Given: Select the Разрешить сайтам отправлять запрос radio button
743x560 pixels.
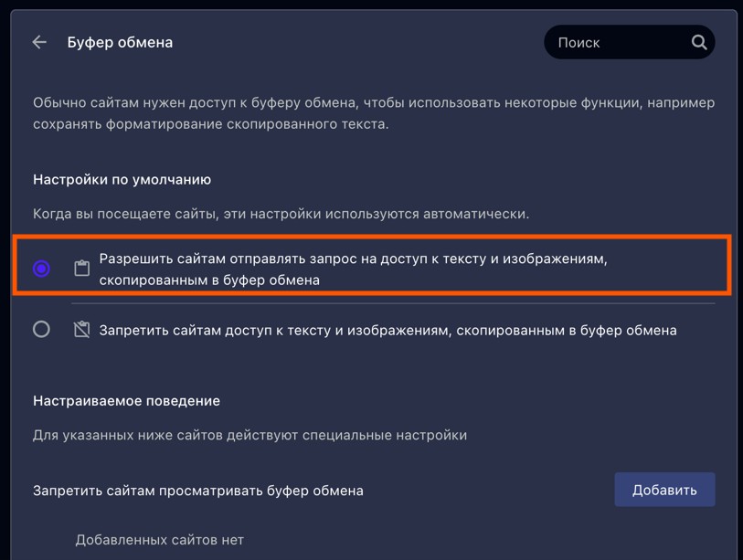Looking at the screenshot, I should point(41,269).
